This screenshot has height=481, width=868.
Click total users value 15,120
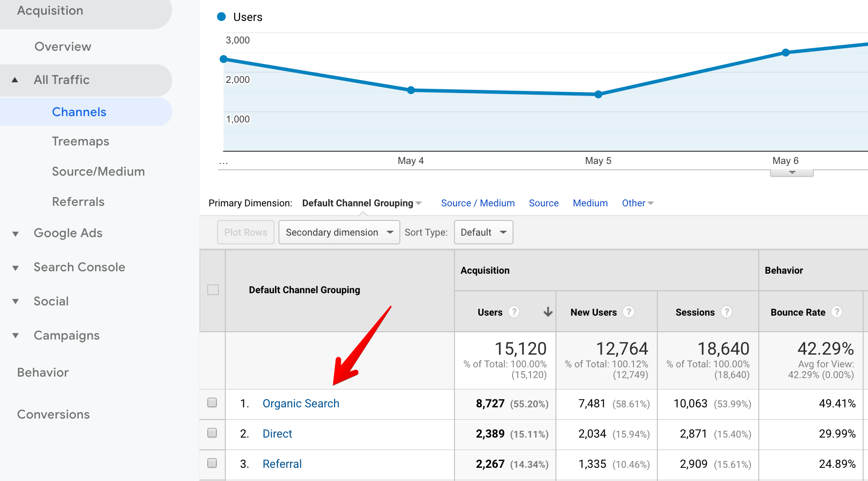520,348
